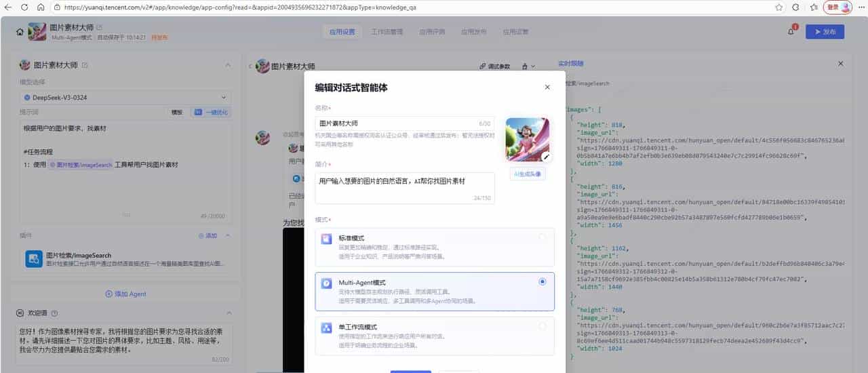The height and width of the screenshot is (373, 868).
Task: Switch to the 应用发布 tab
Action: 473,31
